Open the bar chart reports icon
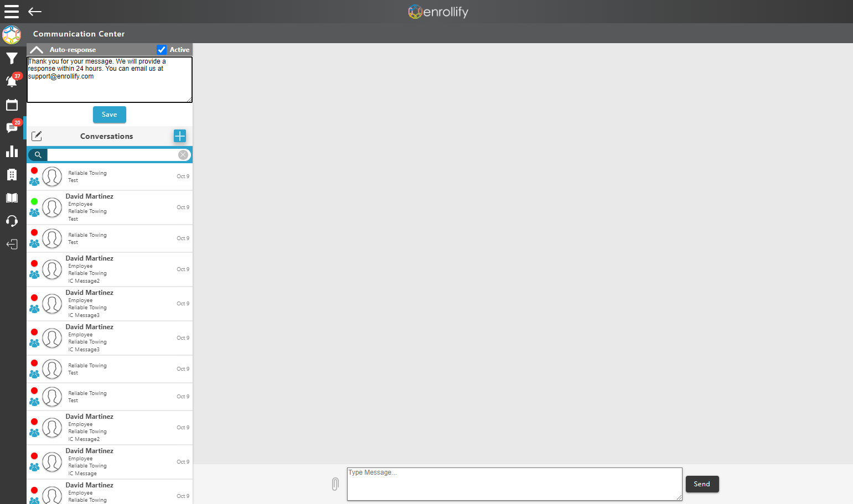This screenshot has width=853, height=504. click(12, 151)
